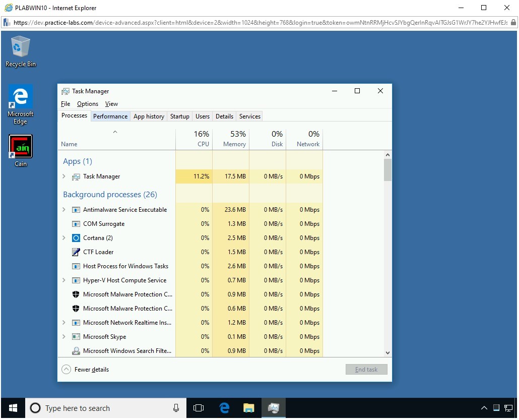Switch to the Startup tab
Viewport: 519px width, 420px height.
[x=179, y=116]
